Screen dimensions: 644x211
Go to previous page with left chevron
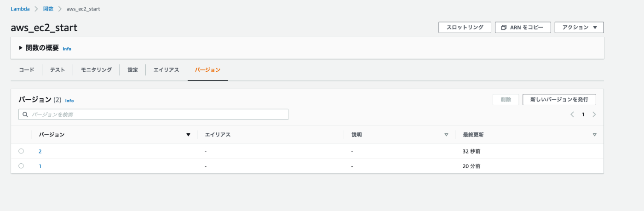(x=572, y=114)
